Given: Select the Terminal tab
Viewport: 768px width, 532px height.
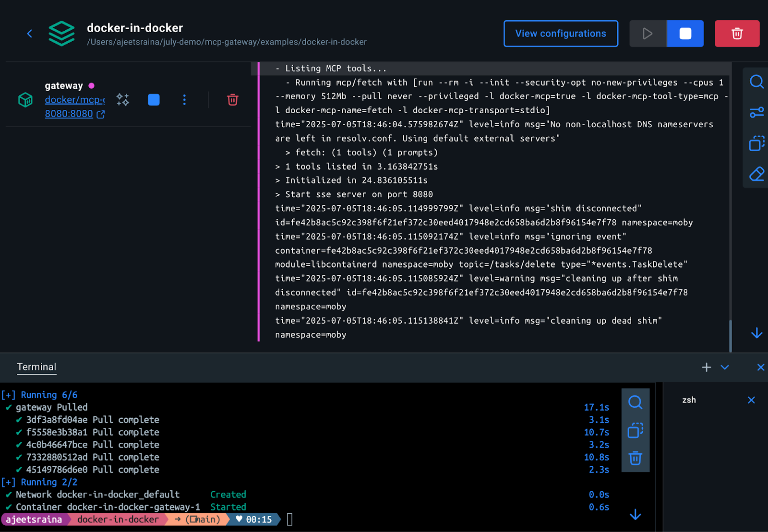Looking at the screenshot, I should 36,367.
